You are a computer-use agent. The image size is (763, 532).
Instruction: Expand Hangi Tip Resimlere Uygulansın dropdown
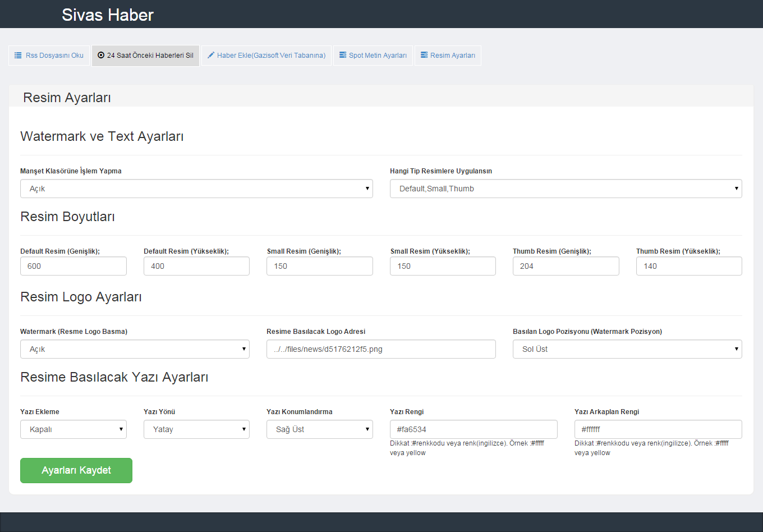pos(566,189)
